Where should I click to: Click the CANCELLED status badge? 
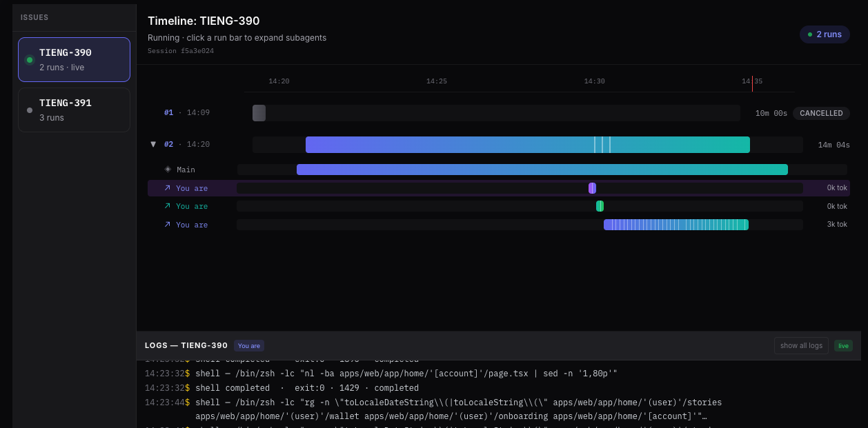[x=821, y=113]
